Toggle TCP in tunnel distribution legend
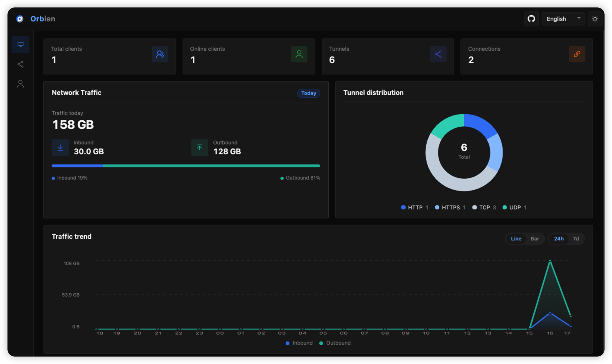The height and width of the screenshot is (364, 612). [484, 208]
